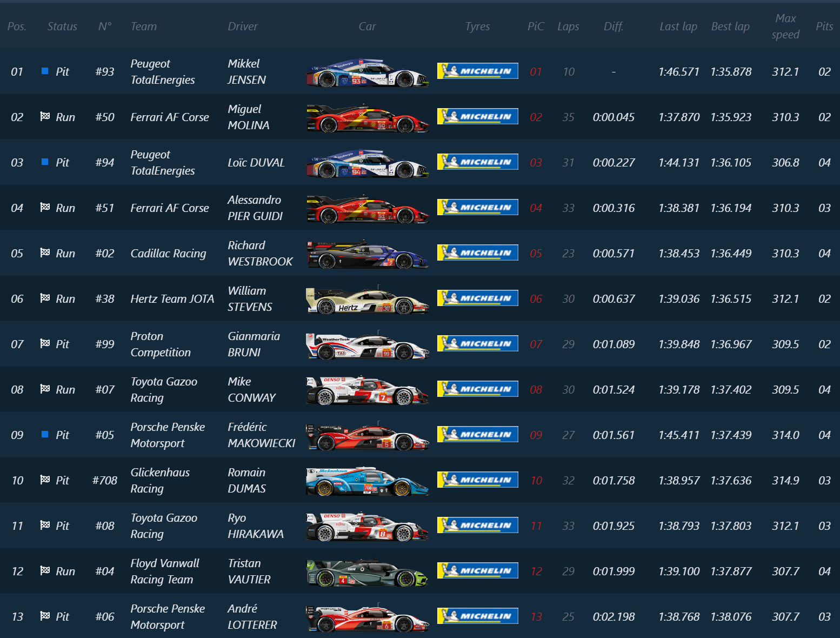Click the #94 Peugeot car image

tap(368, 164)
